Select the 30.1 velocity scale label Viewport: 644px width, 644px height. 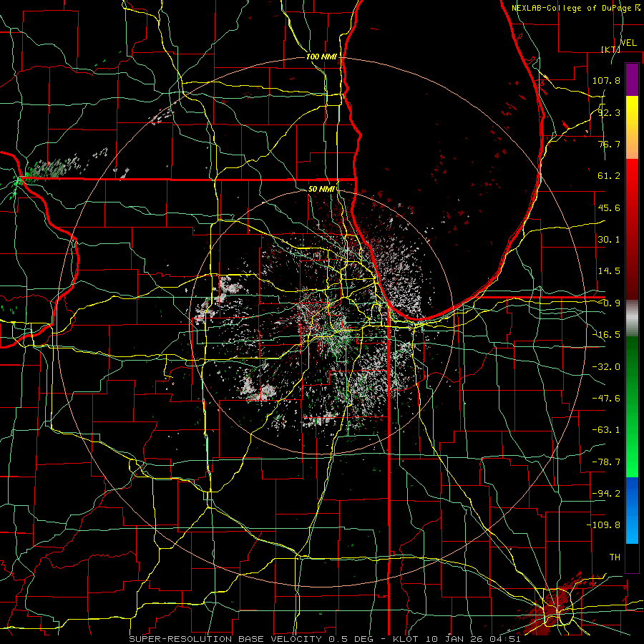tap(609, 240)
